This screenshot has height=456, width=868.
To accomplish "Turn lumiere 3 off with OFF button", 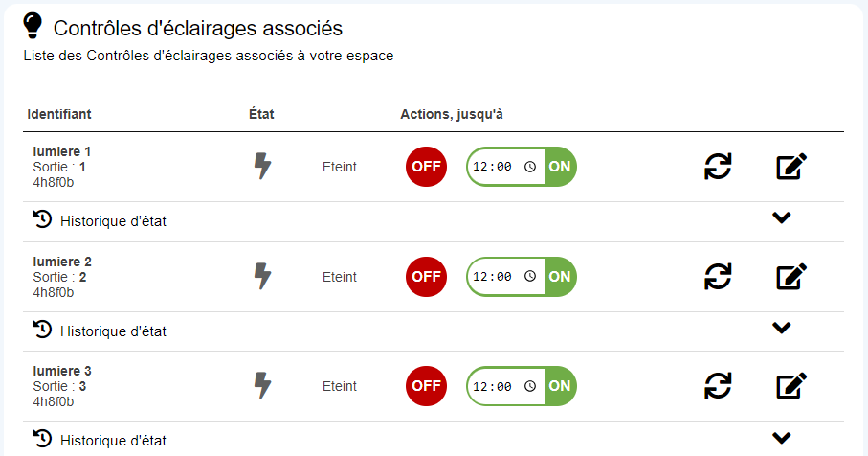I will point(426,386).
